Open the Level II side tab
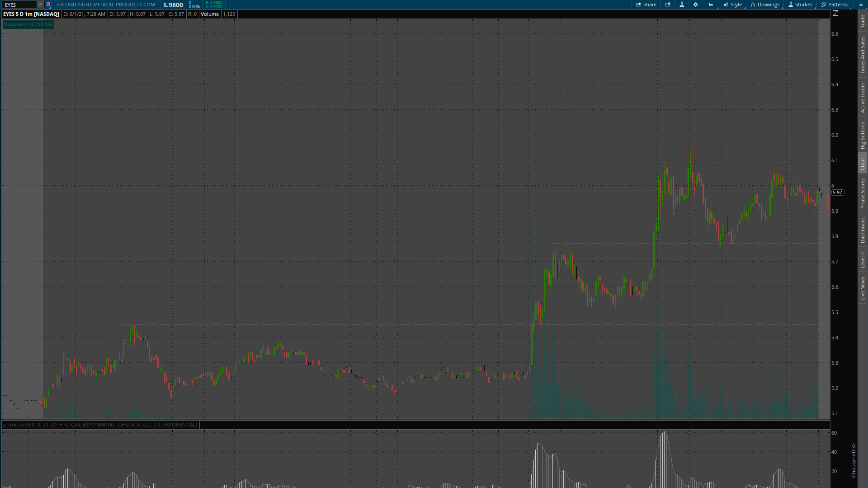 (x=863, y=260)
